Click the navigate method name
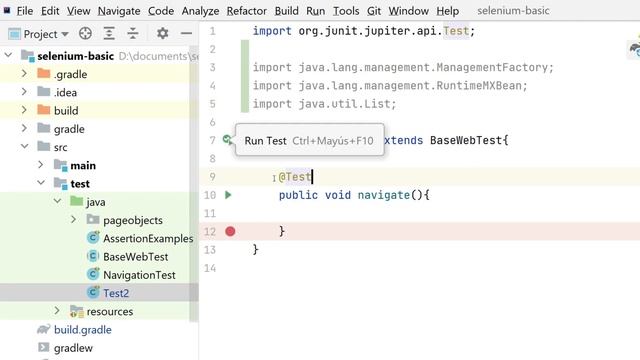 point(384,195)
